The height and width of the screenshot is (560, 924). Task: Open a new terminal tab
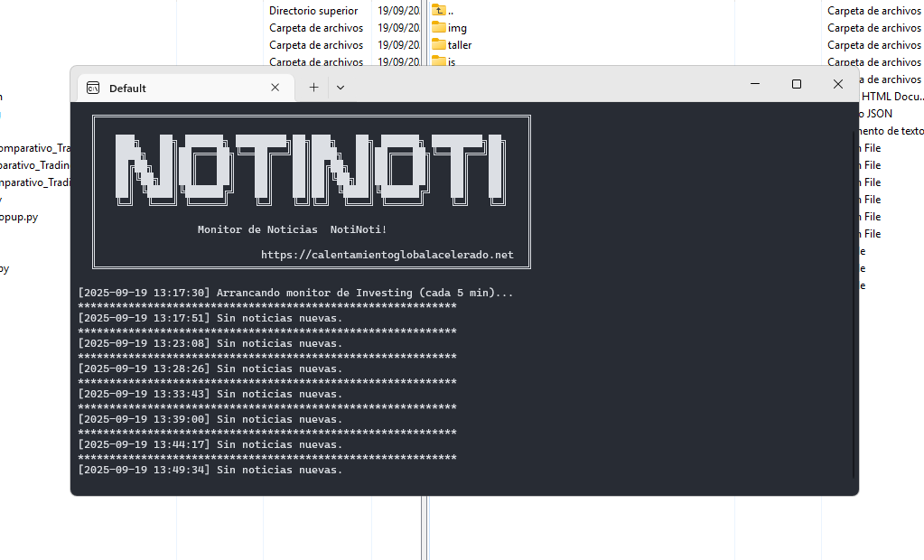tap(313, 88)
